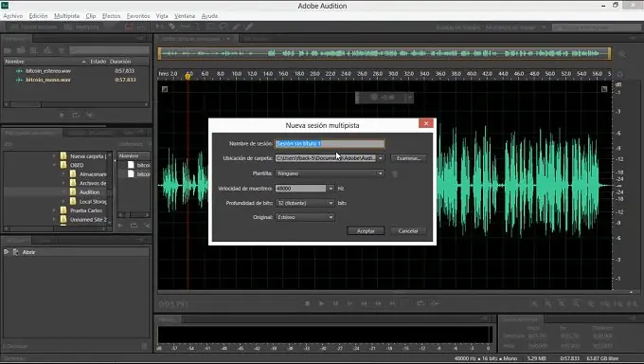Image resolution: width=644 pixels, height=364 pixels.
Task: Click Aceptar in new session dialog
Action: (x=366, y=230)
